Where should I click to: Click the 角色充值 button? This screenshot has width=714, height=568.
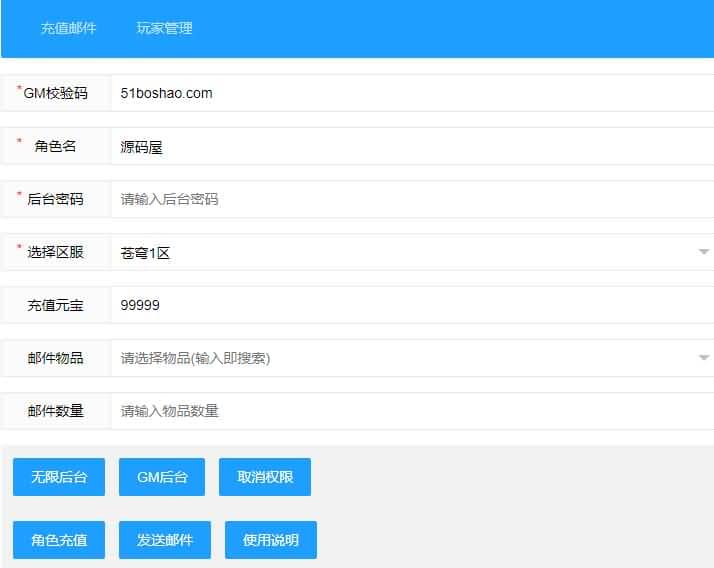[x=59, y=540]
